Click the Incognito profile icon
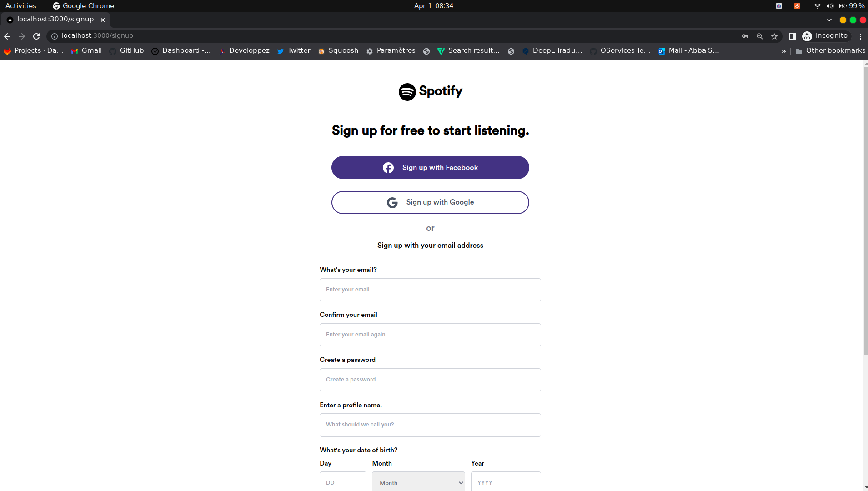Screen dimensions: 868x491 click(807, 36)
